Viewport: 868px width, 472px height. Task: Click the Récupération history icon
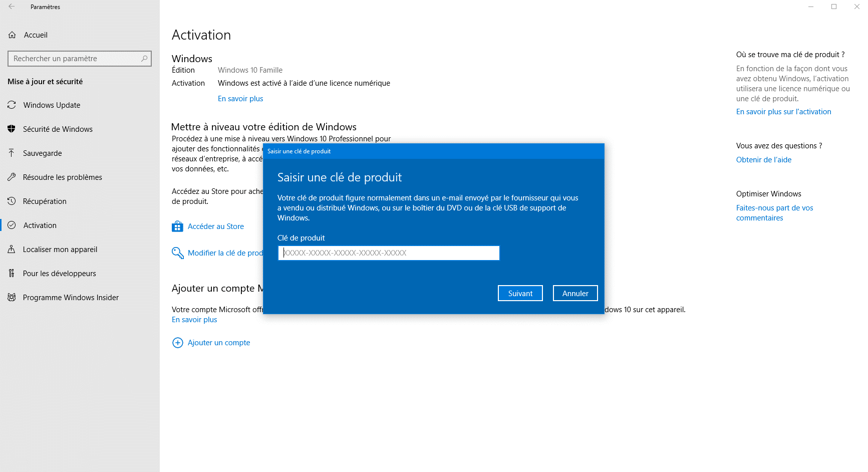12,201
